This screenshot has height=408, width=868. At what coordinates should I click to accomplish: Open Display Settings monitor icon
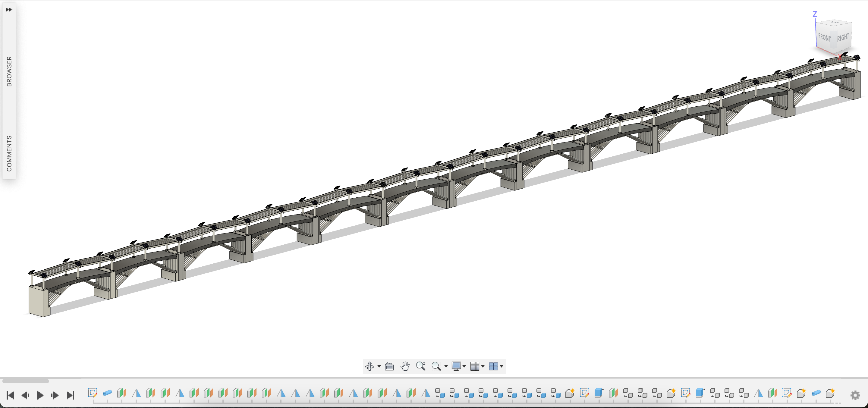pos(456,366)
